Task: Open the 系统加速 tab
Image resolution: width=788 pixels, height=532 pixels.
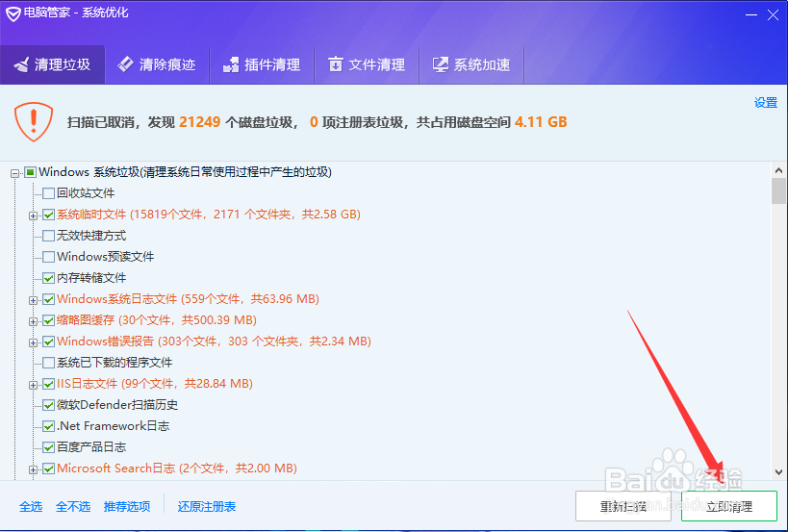Action: coord(471,64)
